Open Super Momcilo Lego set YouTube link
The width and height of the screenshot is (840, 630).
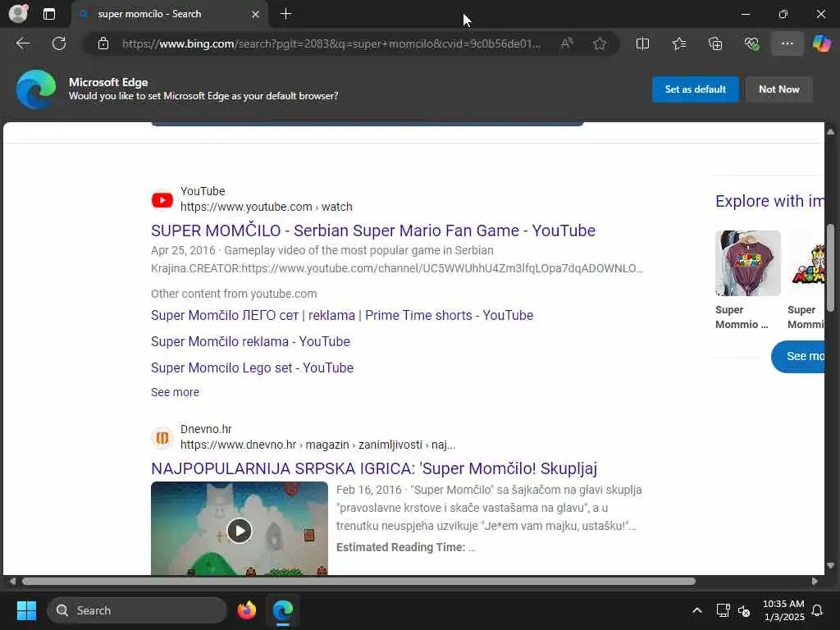click(x=252, y=368)
